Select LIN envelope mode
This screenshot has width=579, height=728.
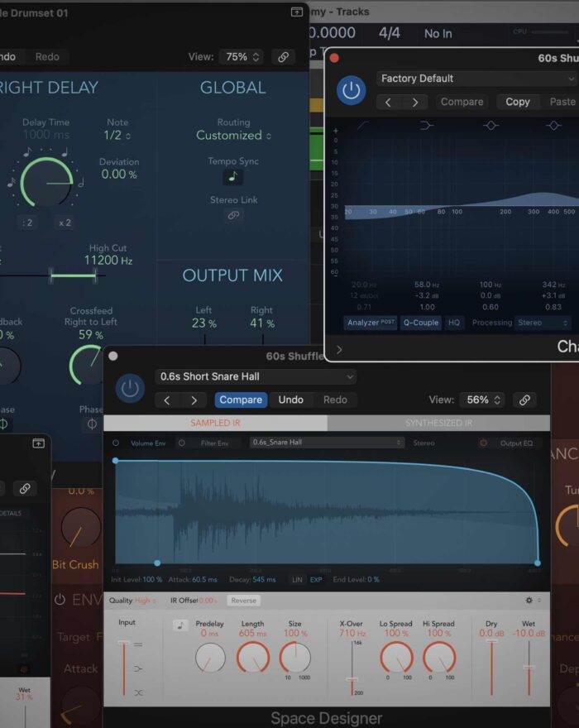[297, 579]
